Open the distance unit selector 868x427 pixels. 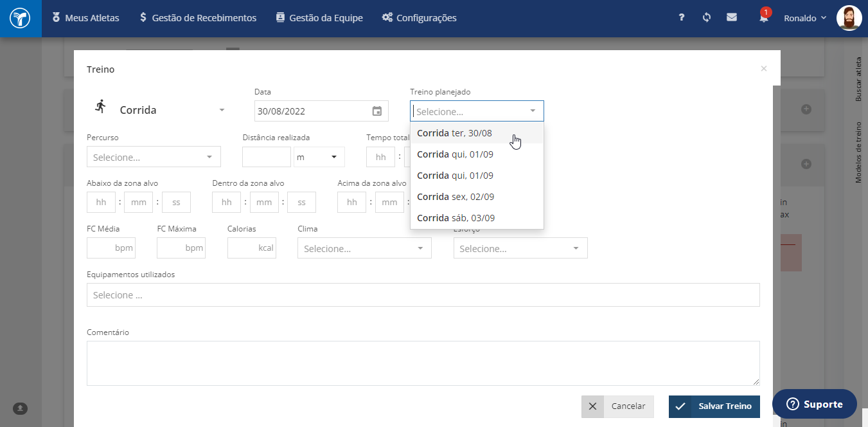tap(319, 157)
